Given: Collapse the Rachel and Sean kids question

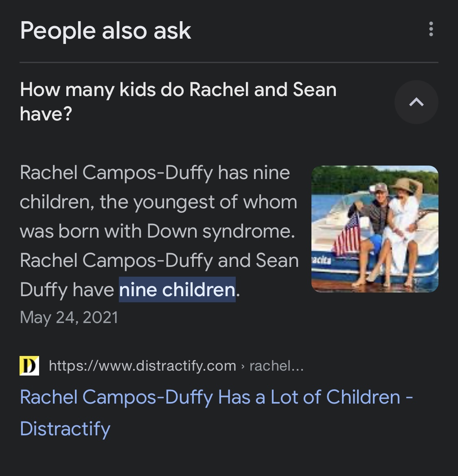Looking at the screenshot, I should tap(416, 102).
